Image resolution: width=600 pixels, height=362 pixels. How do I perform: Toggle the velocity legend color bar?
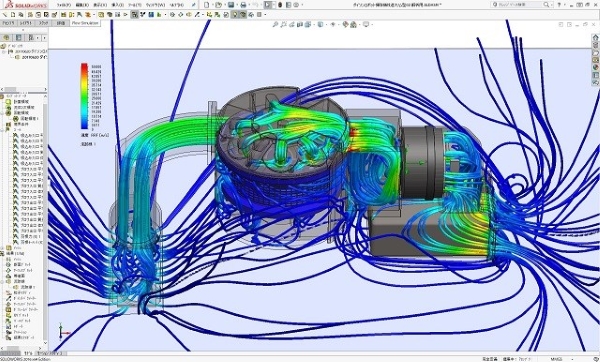[x=84, y=96]
